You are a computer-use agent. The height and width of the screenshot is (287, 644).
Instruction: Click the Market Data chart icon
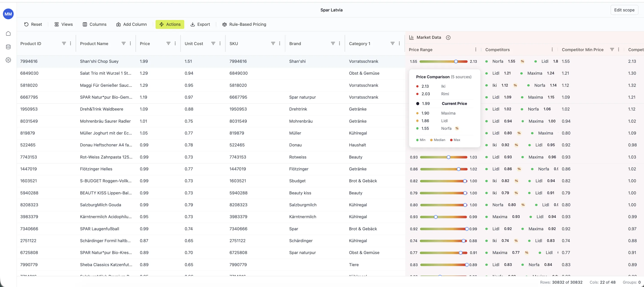pyautogui.click(x=411, y=37)
